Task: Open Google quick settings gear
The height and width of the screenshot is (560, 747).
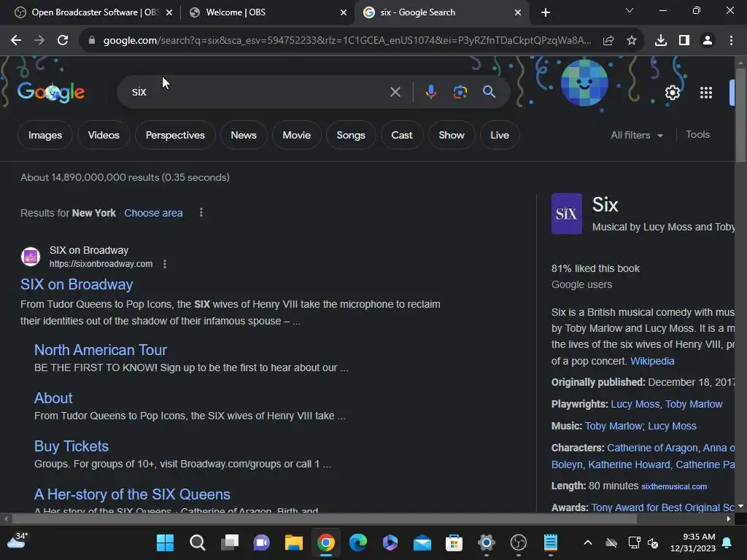Action: [672, 93]
